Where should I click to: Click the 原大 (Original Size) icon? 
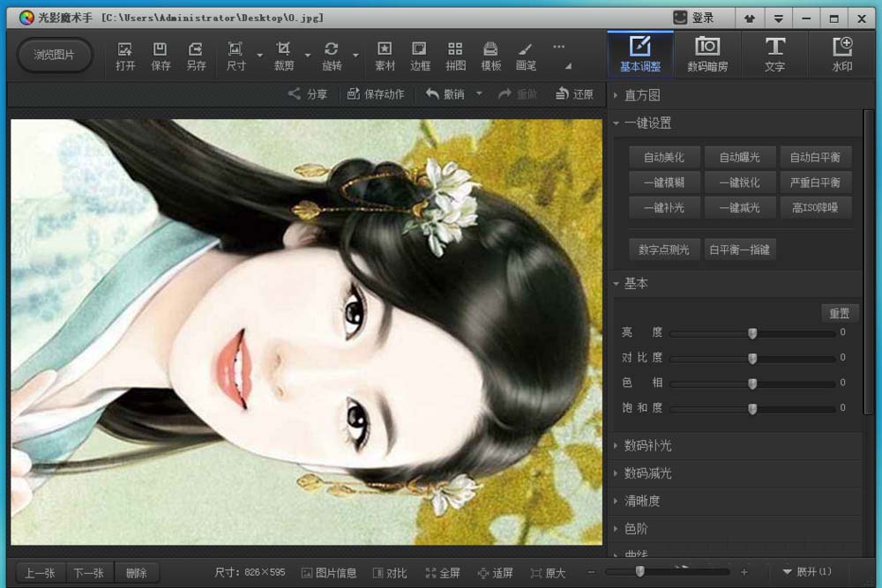click(536, 573)
